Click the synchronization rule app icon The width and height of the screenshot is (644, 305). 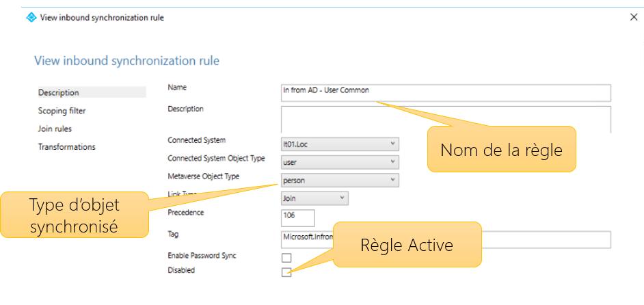click(31, 17)
